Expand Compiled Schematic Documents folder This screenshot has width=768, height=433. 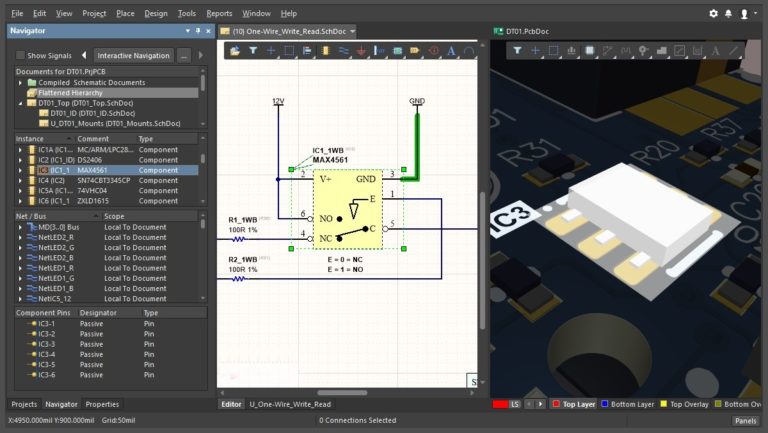[x=20, y=83]
